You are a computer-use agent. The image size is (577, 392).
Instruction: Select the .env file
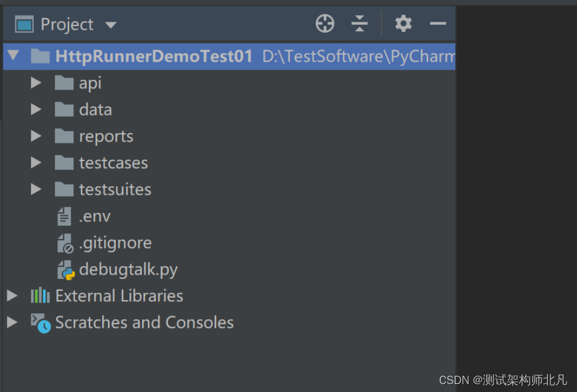tap(94, 216)
